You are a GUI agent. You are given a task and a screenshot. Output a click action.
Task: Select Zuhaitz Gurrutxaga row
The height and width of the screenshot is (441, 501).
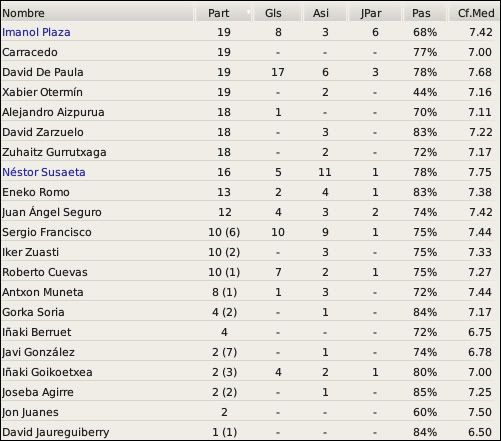[x=250, y=152]
